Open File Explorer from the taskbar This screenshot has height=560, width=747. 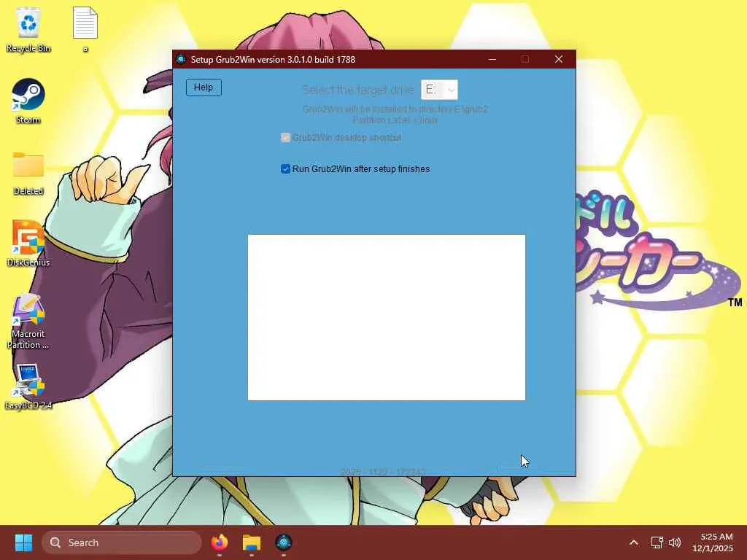[x=252, y=542]
